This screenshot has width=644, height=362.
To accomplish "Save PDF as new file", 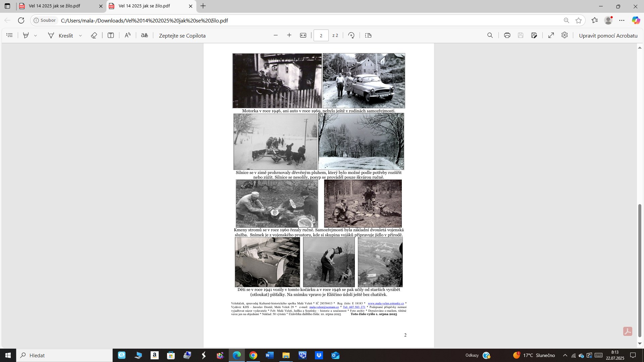I will [534, 35].
